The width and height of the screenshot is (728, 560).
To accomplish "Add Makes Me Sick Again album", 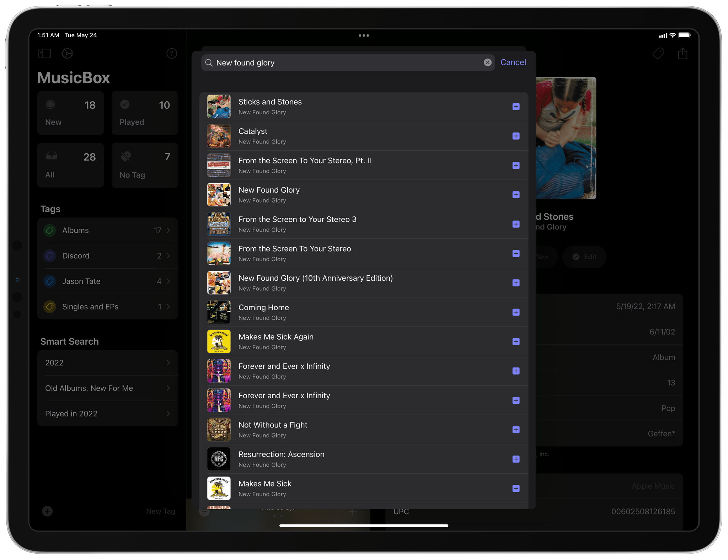I will pyautogui.click(x=516, y=341).
